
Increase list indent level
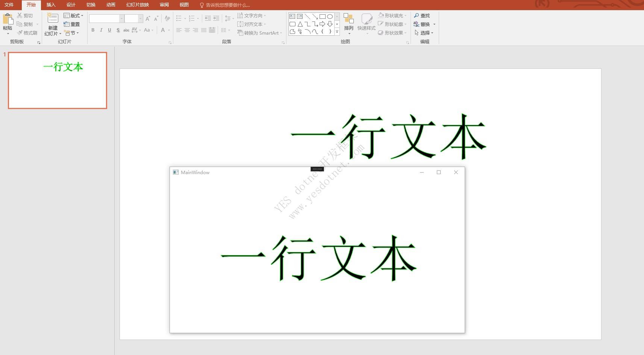point(216,18)
